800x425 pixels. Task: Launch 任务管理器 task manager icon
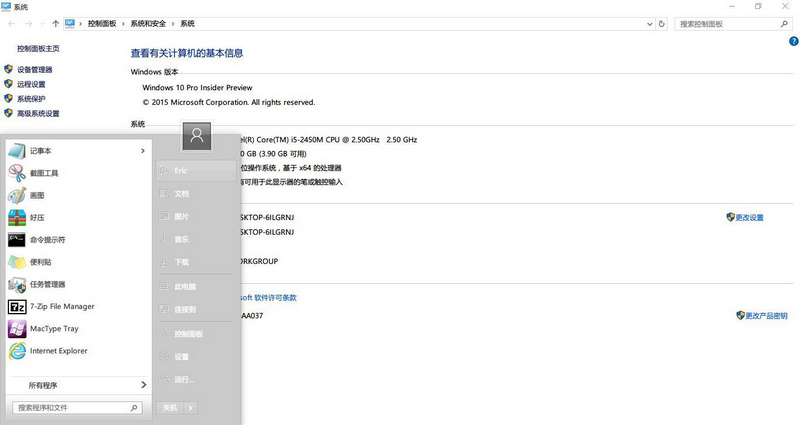(x=17, y=285)
